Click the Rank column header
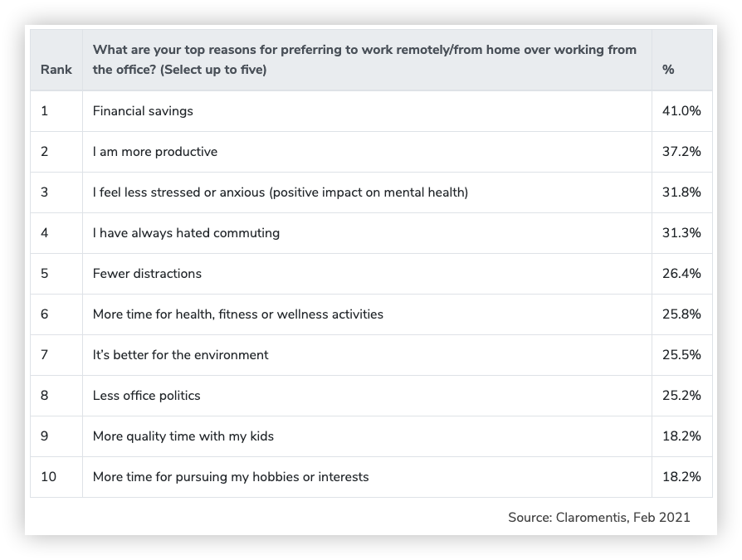 (x=56, y=70)
